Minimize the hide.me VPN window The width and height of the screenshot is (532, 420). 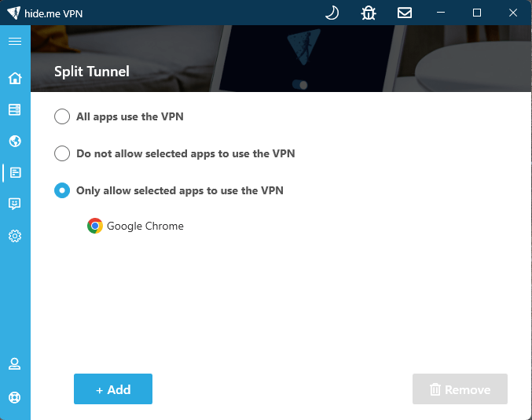tap(441, 13)
